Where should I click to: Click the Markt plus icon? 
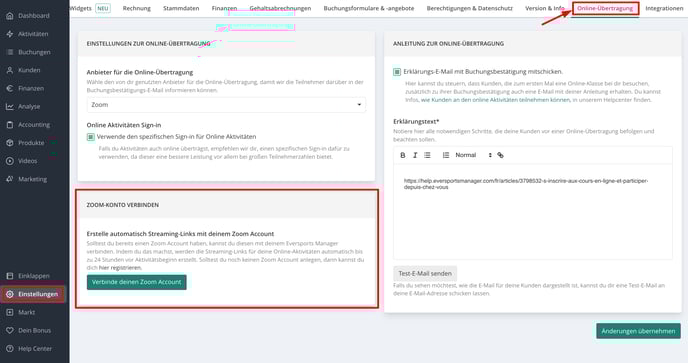click(10, 313)
